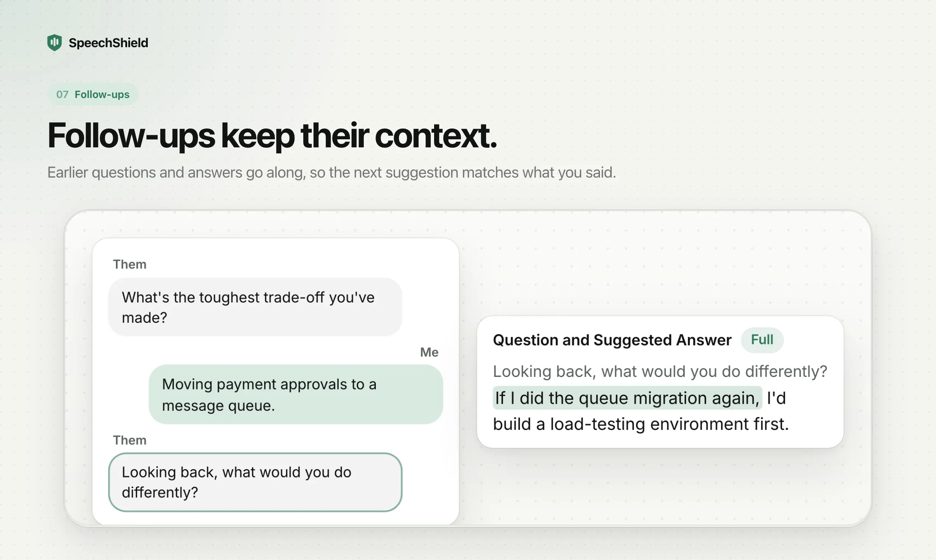Image resolution: width=936 pixels, height=560 pixels.
Task: Click the load-testing environment answer text
Action: coord(641,424)
